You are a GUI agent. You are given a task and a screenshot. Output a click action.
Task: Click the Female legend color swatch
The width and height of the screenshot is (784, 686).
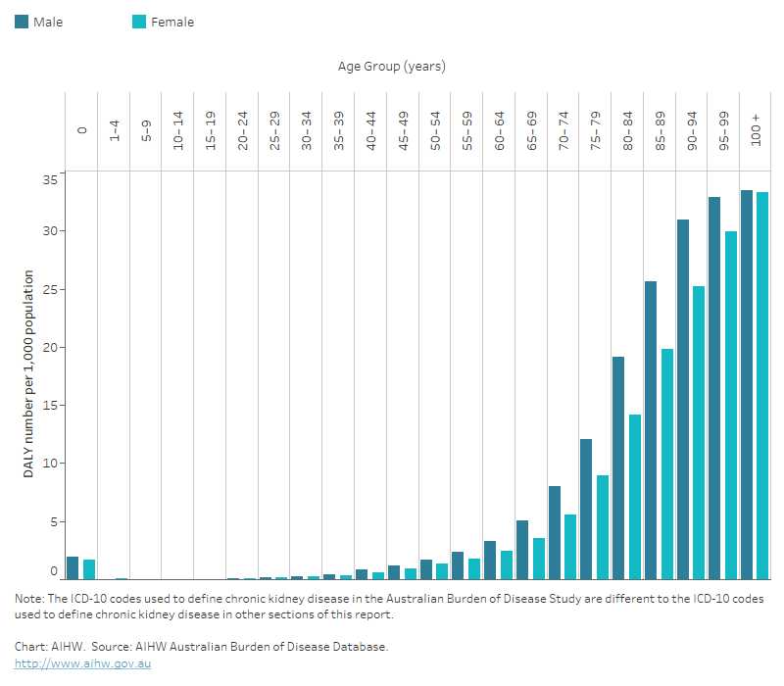139,22
